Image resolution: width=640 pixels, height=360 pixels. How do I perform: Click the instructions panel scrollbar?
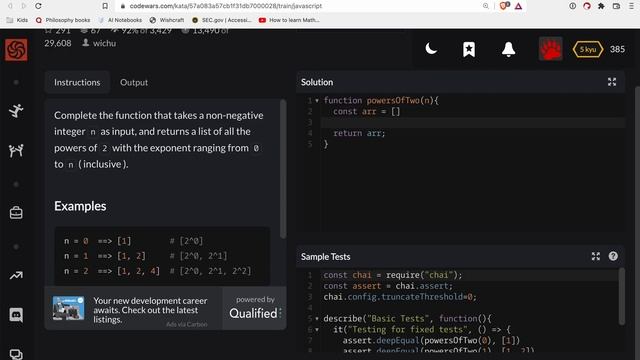[283, 169]
